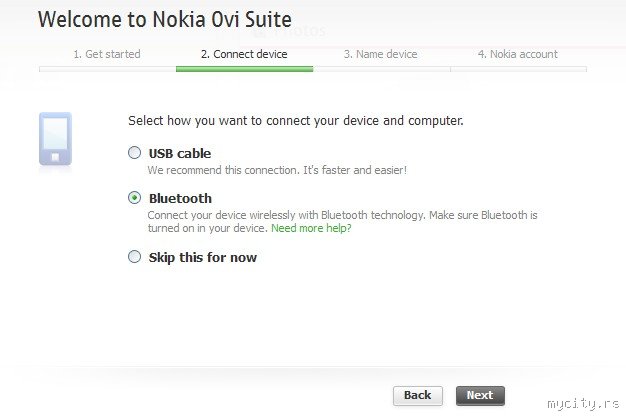The width and height of the screenshot is (626, 417).
Task: Click the phone device icon
Action: click(x=55, y=139)
